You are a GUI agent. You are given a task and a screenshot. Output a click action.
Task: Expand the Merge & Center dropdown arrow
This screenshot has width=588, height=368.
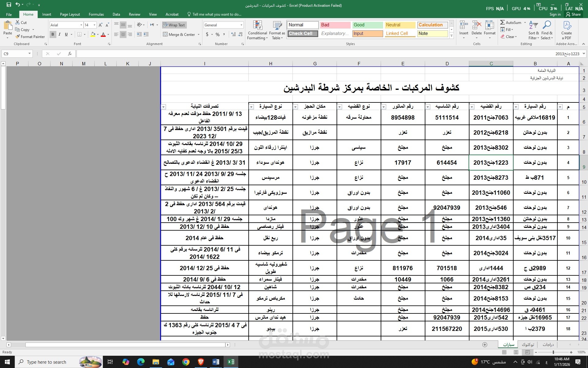[199, 34]
